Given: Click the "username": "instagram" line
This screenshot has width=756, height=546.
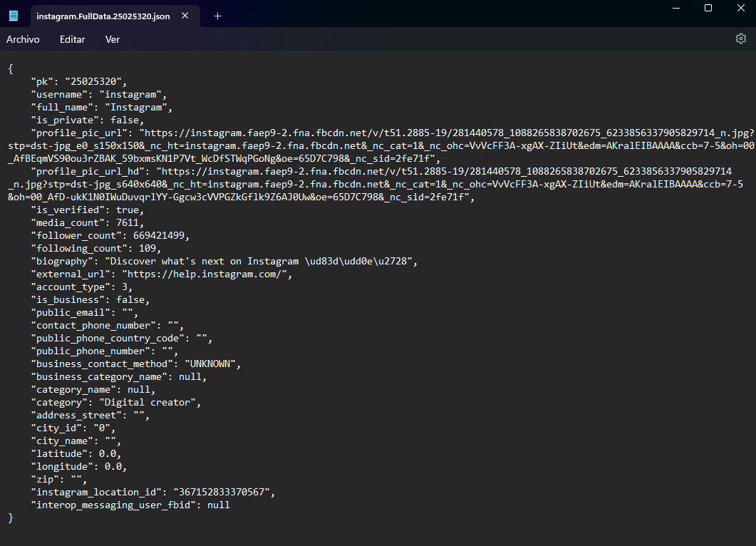Looking at the screenshot, I should click(x=99, y=95).
